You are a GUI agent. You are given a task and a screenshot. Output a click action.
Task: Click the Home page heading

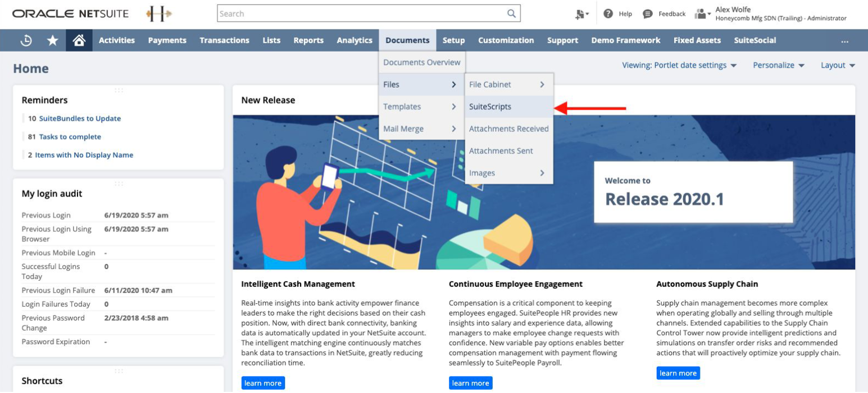(x=31, y=68)
